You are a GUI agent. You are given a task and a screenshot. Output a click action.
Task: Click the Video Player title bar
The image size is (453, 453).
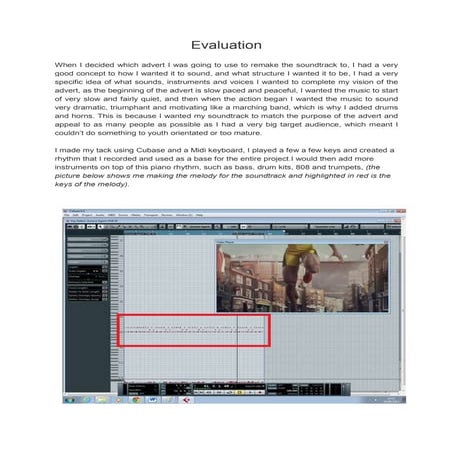pos(302,242)
